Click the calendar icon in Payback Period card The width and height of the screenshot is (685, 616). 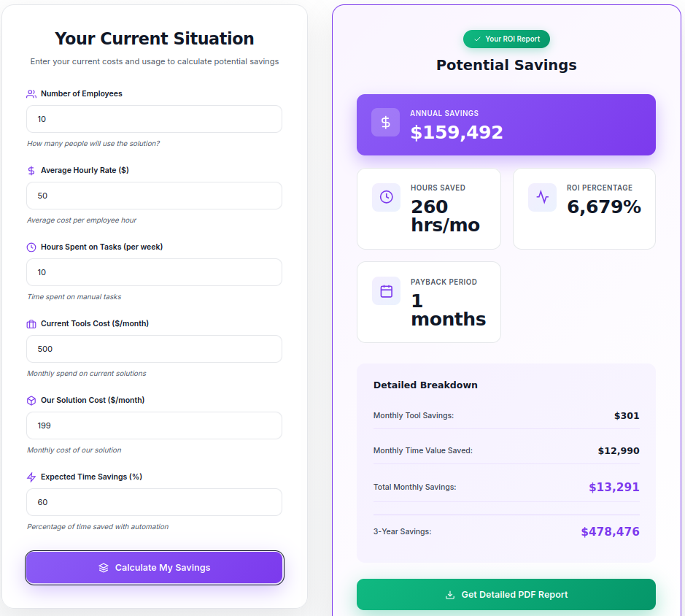point(386,291)
